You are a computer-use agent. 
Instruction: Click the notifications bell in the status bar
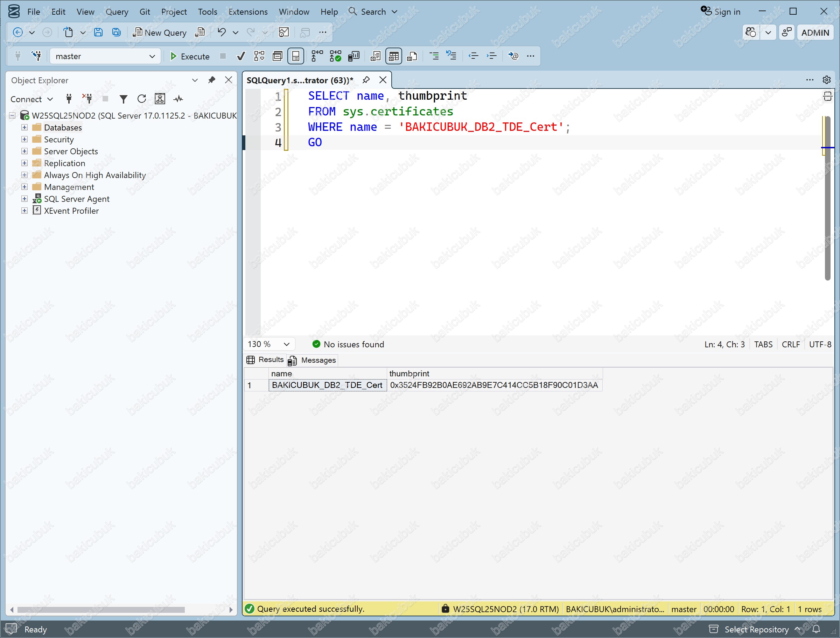[817, 629]
